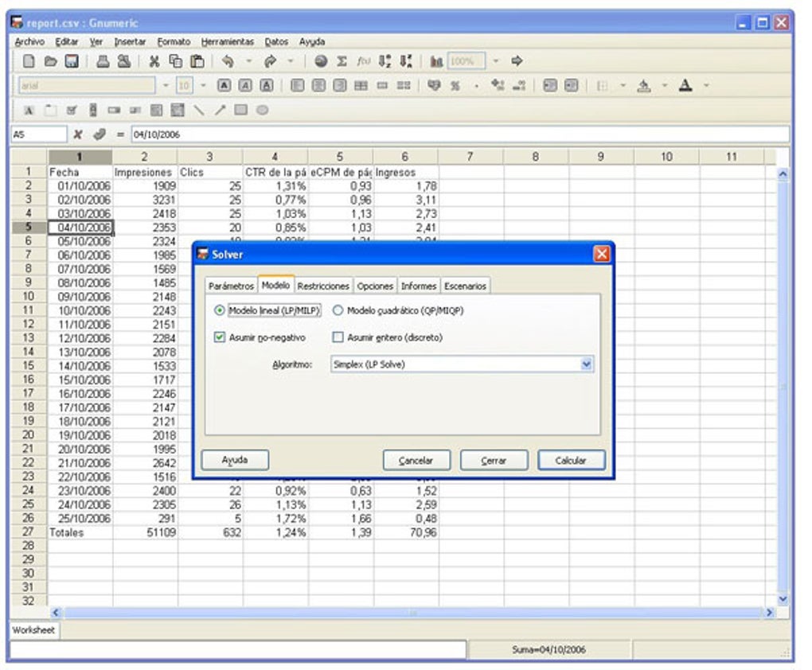This screenshot has width=812, height=670.
Task: Click the Cut scissors icon
Action: click(154, 60)
